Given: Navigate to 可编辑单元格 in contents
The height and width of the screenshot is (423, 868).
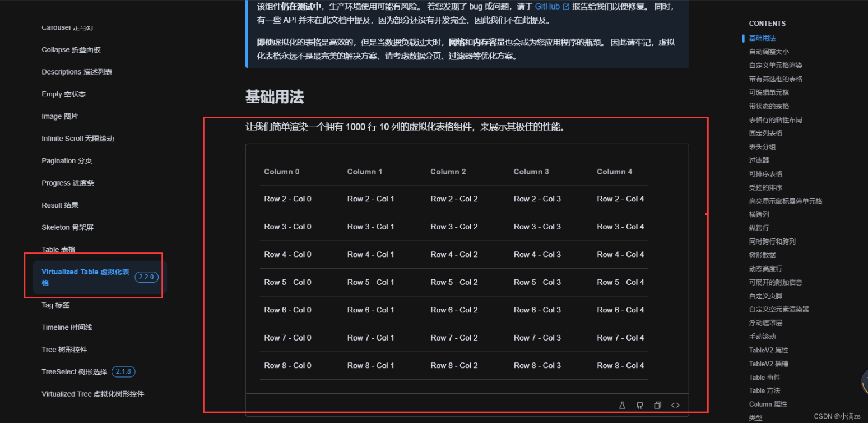Looking at the screenshot, I should pos(769,93).
